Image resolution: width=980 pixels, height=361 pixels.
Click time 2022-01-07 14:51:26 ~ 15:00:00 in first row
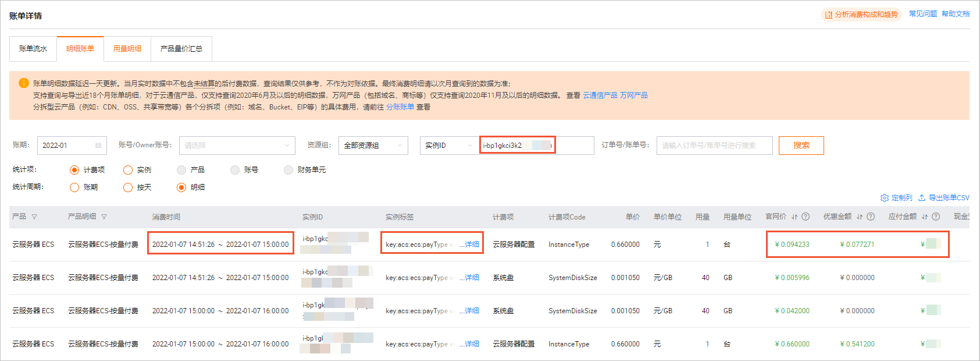(220, 245)
